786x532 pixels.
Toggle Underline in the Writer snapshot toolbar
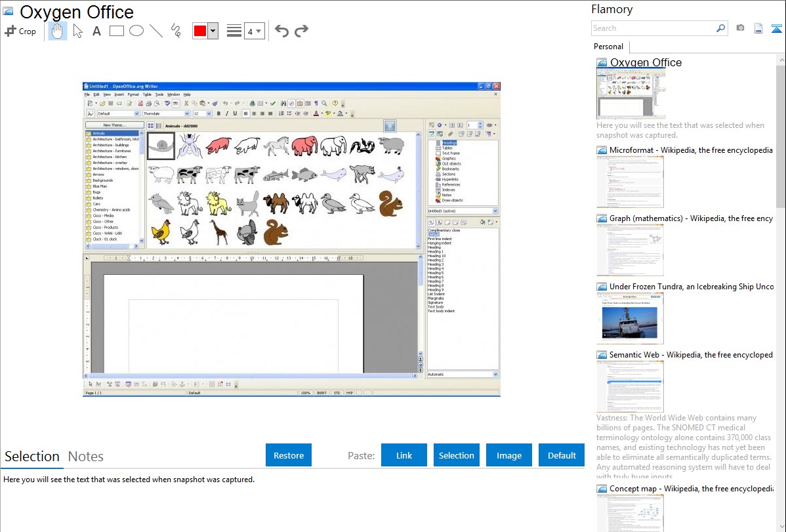point(235,114)
